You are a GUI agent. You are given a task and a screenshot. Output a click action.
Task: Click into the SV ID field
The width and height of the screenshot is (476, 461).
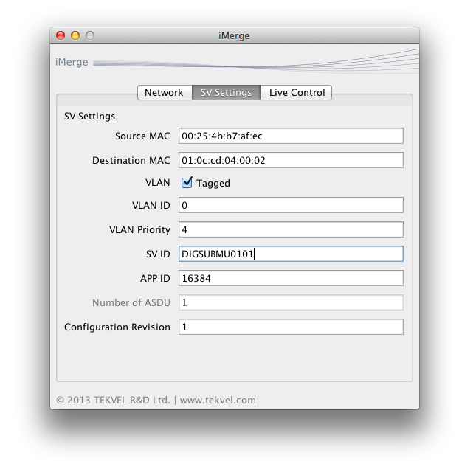click(291, 254)
